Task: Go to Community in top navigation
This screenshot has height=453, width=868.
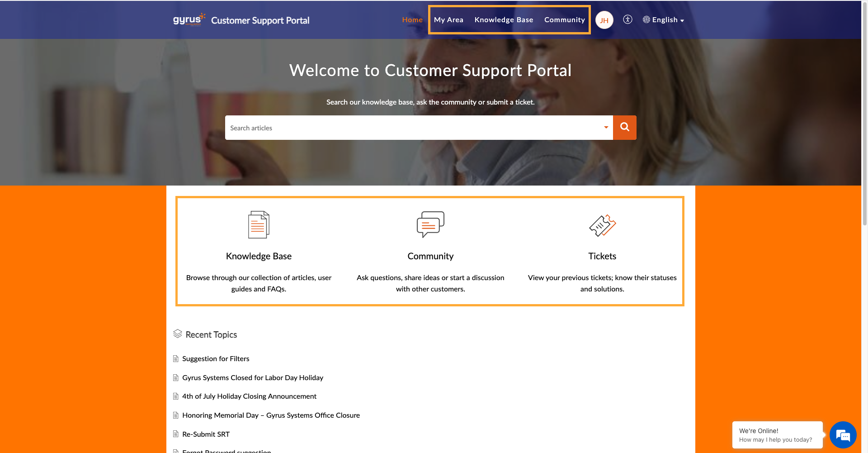Action: coord(564,20)
